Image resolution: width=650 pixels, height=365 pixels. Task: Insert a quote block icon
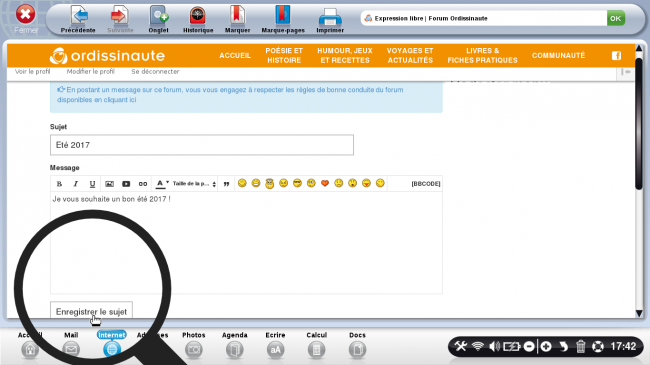226,184
